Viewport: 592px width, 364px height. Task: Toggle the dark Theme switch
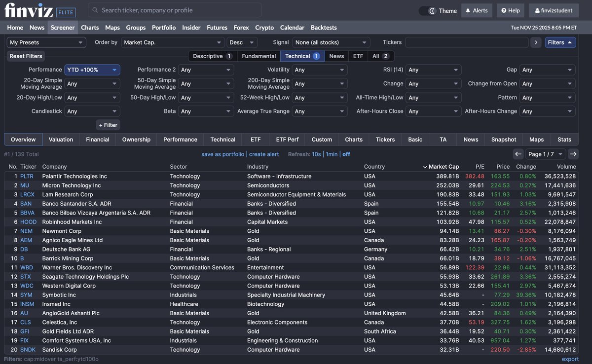427,10
